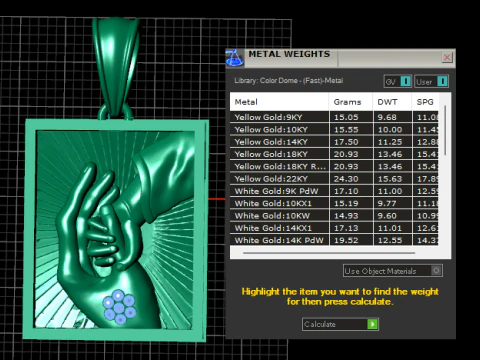Select the pendant bail in viewport
The height and width of the screenshot is (360, 480).
point(116,67)
